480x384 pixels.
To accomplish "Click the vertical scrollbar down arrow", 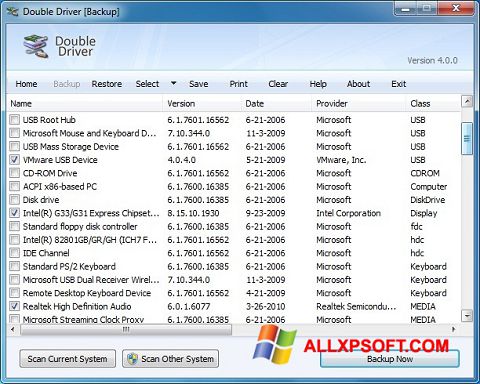I will 467,315.
